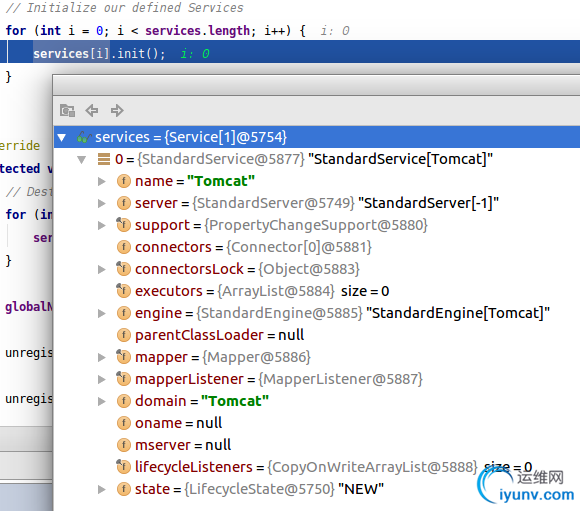Click the field icon next to executors
This screenshot has height=511, width=580.
pyautogui.click(x=124, y=291)
